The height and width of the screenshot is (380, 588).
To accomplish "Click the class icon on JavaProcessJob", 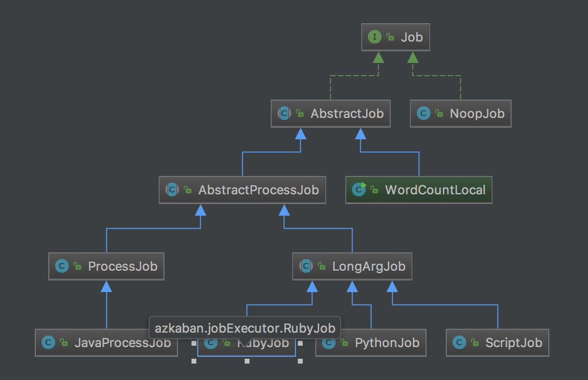I will [x=48, y=343].
